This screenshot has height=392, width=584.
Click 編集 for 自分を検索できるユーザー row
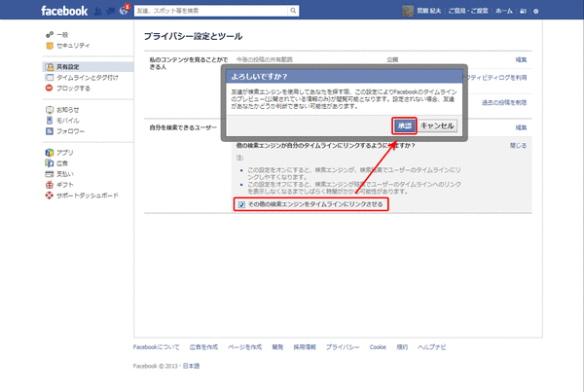pos(521,127)
